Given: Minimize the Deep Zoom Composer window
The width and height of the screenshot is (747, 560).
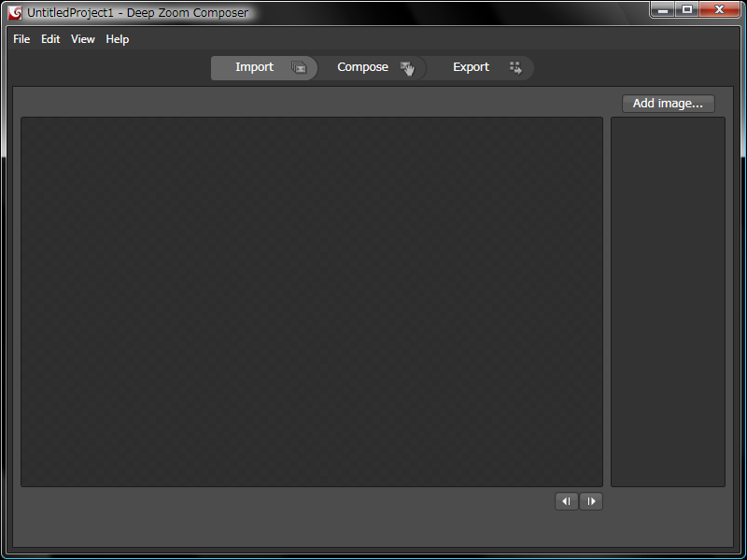Looking at the screenshot, I should [x=662, y=10].
